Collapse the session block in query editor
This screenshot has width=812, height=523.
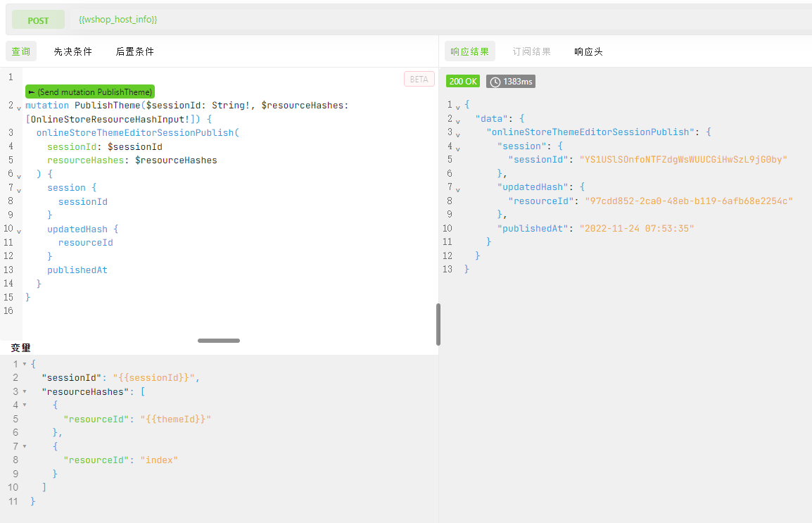pyautogui.click(x=18, y=190)
